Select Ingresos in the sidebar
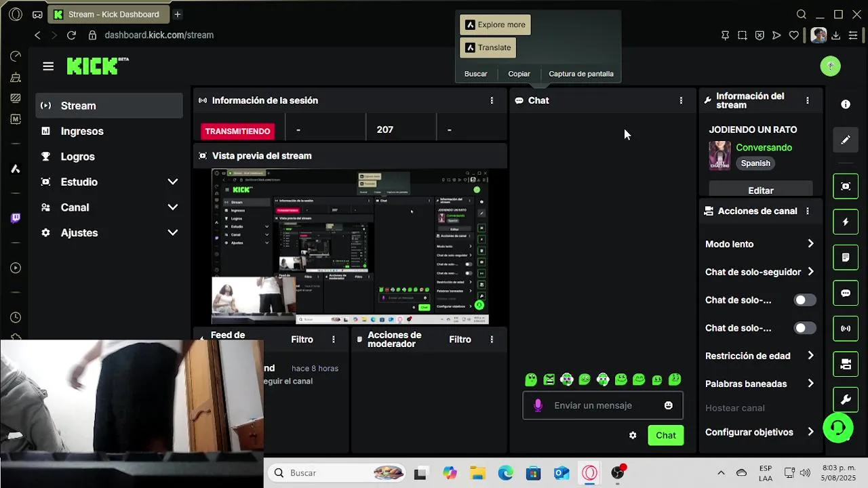This screenshot has width=868, height=488. click(x=109, y=131)
